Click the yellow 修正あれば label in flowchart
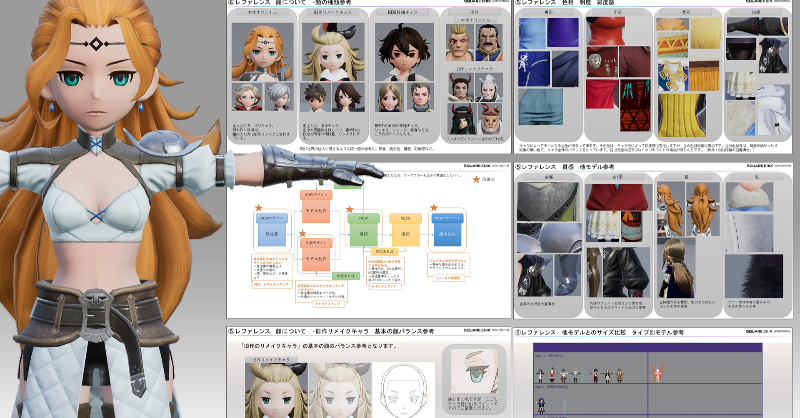 (x=384, y=252)
